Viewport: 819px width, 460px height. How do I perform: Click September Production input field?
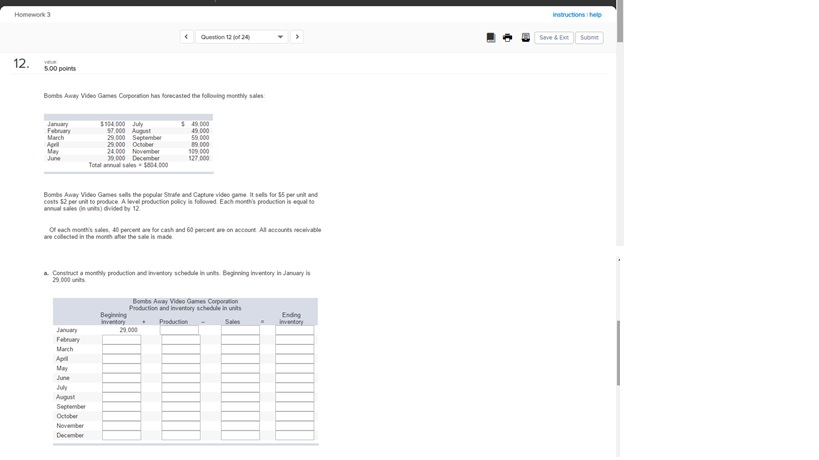coord(181,407)
